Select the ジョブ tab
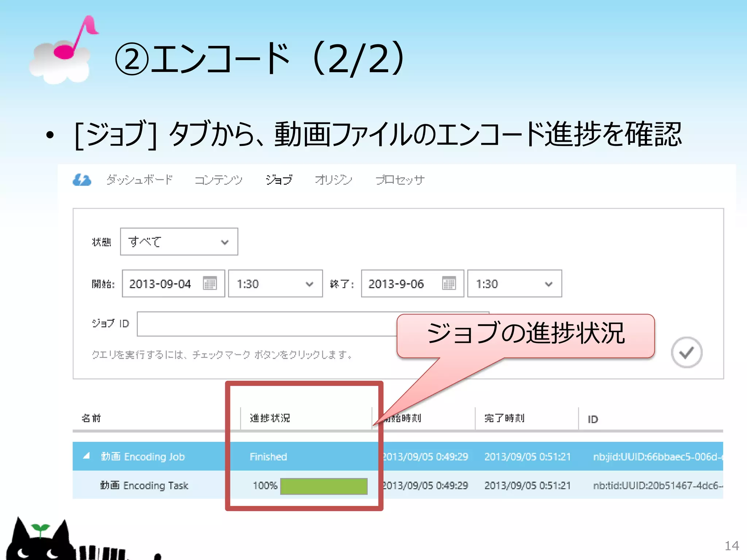The image size is (747, 560). [x=279, y=180]
